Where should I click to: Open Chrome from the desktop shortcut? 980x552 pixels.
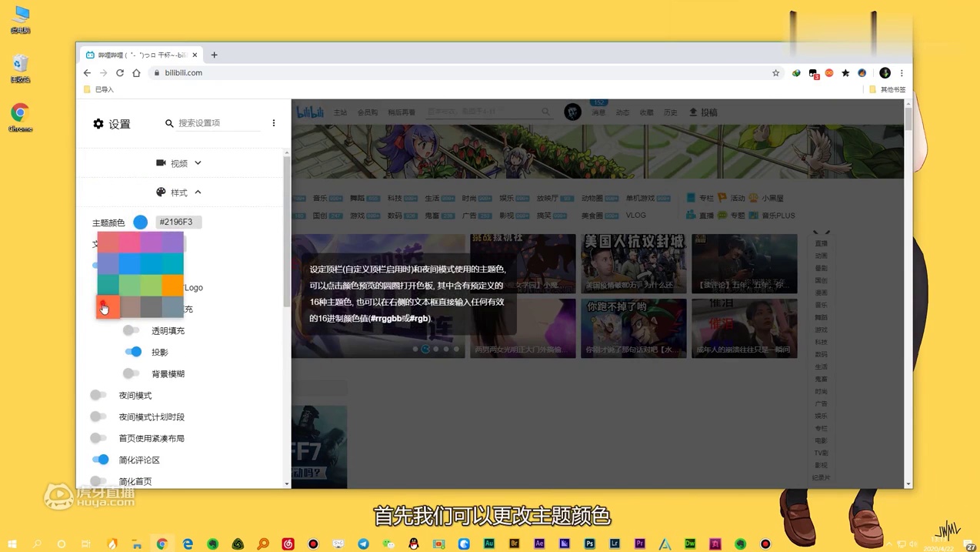point(20,117)
